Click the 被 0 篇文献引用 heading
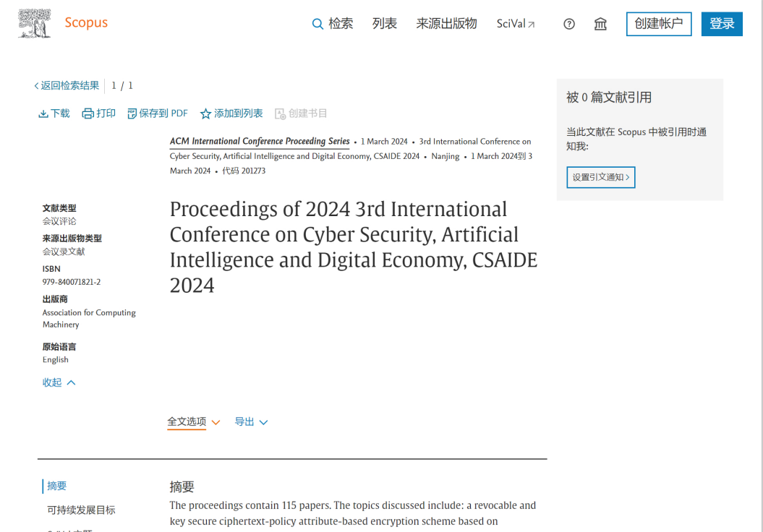This screenshot has width=763, height=532. click(609, 98)
